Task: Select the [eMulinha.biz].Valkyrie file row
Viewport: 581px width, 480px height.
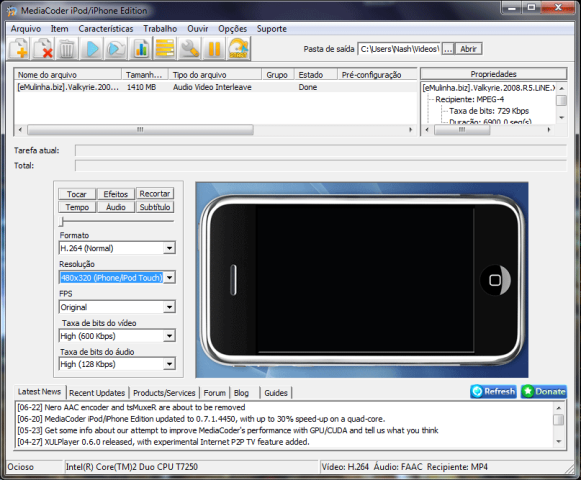Action: tap(215, 87)
